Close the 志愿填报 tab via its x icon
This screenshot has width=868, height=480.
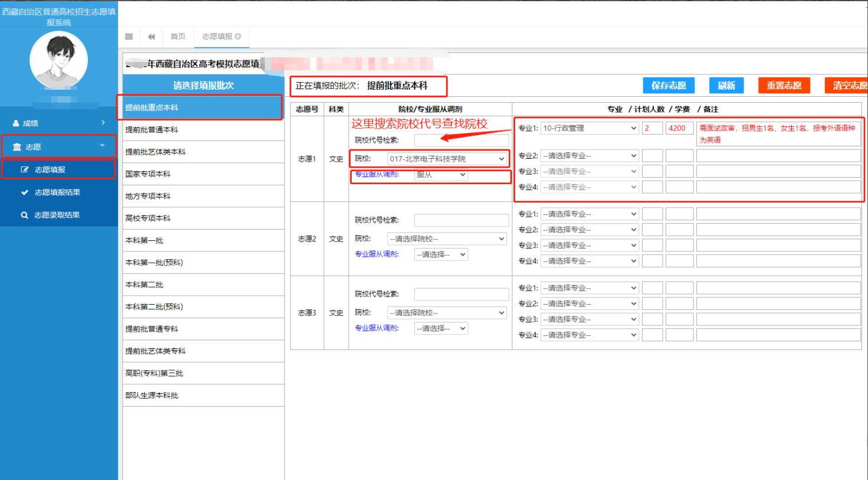click(238, 37)
